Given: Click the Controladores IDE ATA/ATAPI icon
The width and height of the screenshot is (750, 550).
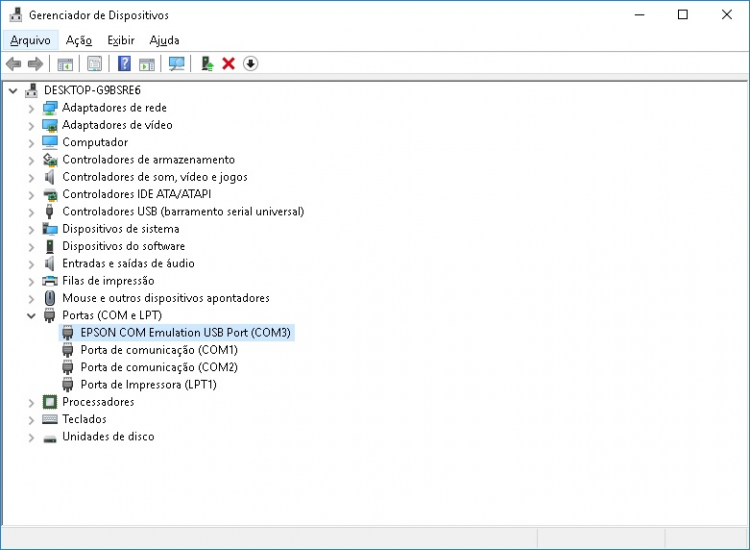Looking at the screenshot, I should coord(50,195).
